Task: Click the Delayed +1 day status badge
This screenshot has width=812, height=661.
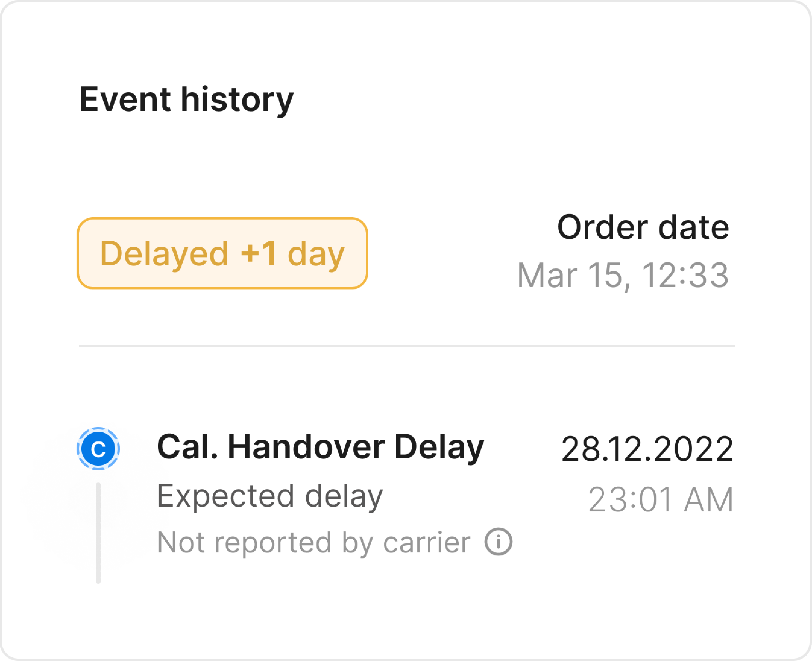Action: pyautogui.click(x=222, y=253)
